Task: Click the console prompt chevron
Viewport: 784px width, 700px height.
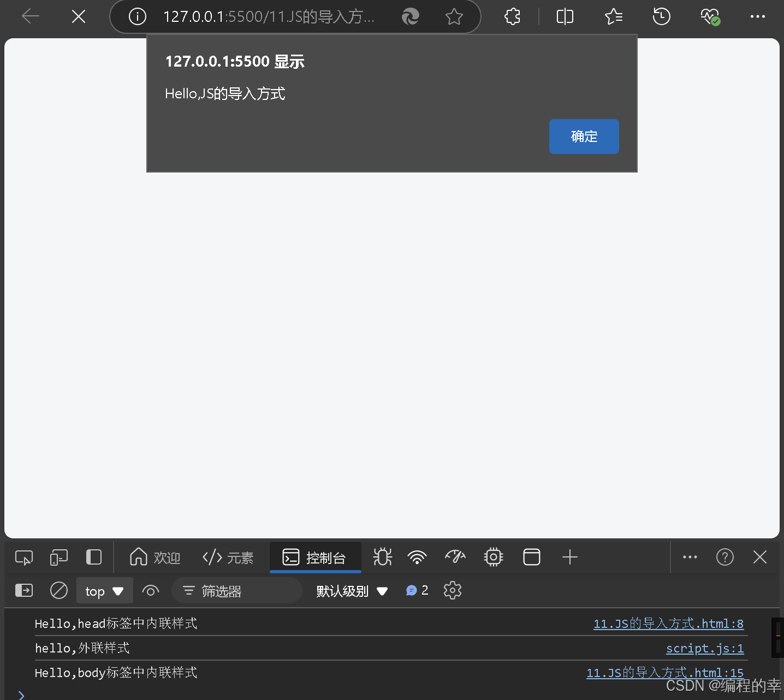Action: click(x=21, y=695)
